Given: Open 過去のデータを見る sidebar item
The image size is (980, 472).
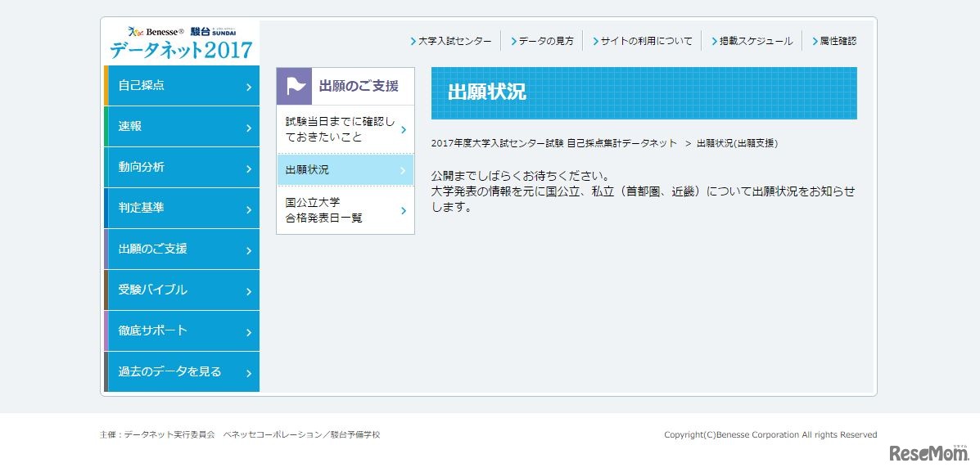Looking at the screenshot, I should [x=183, y=372].
